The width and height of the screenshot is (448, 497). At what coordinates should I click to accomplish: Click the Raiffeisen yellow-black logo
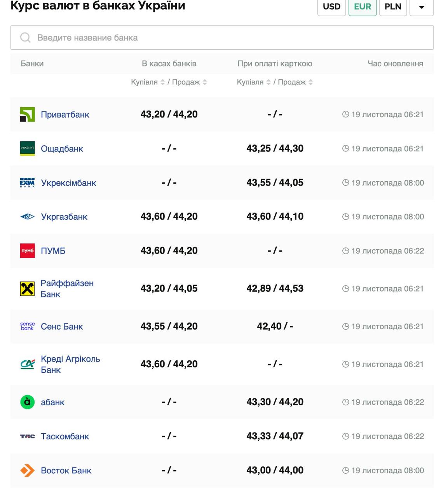pos(27,289)
